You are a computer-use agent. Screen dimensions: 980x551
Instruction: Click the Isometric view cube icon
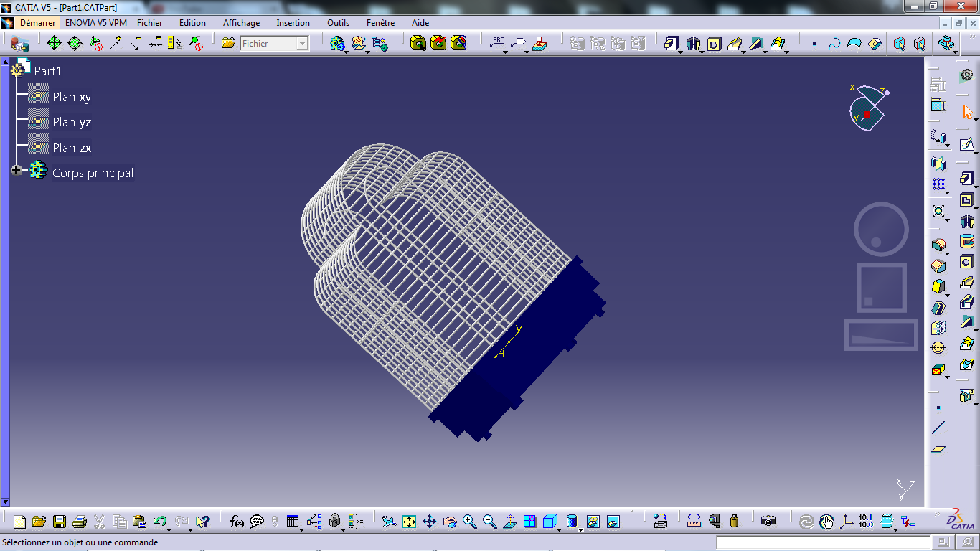[x=550, y=521]
